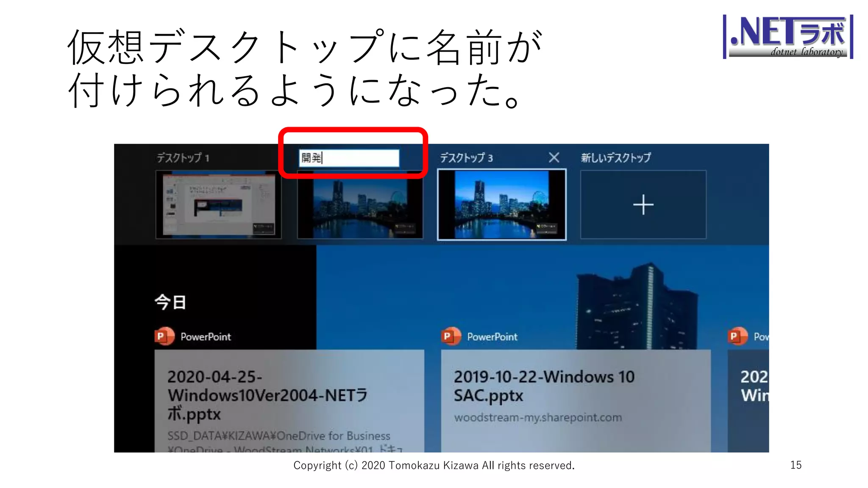The image size is (868, 488).
Task: Click the .NETラボ logo
Action: [x=788, y=36]
